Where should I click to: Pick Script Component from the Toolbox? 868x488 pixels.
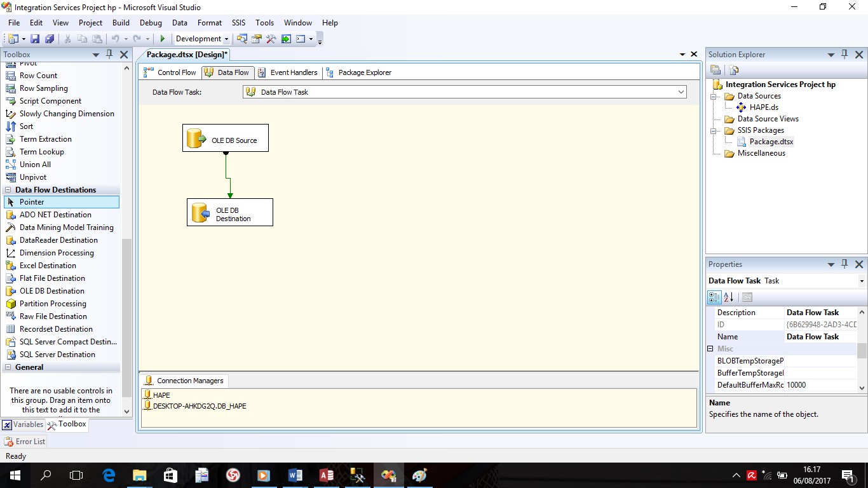(x=50, y=101)
